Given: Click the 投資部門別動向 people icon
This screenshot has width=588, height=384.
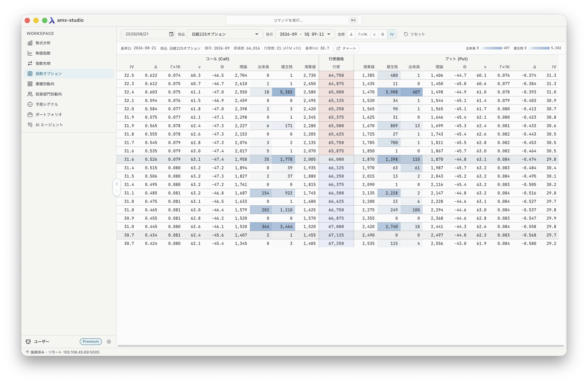Looking at the screenshot, I should [x=30, y=94].
